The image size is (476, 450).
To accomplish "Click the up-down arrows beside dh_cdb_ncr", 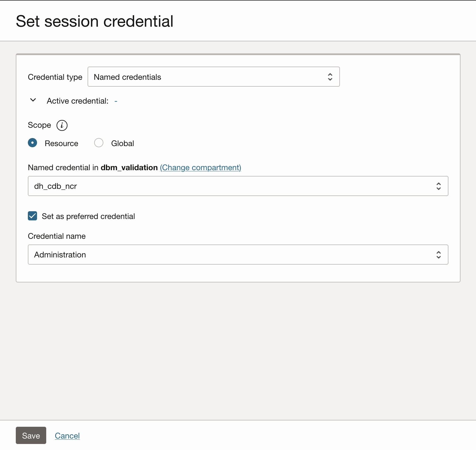I will pyautogui.click(x=438, y=186).
